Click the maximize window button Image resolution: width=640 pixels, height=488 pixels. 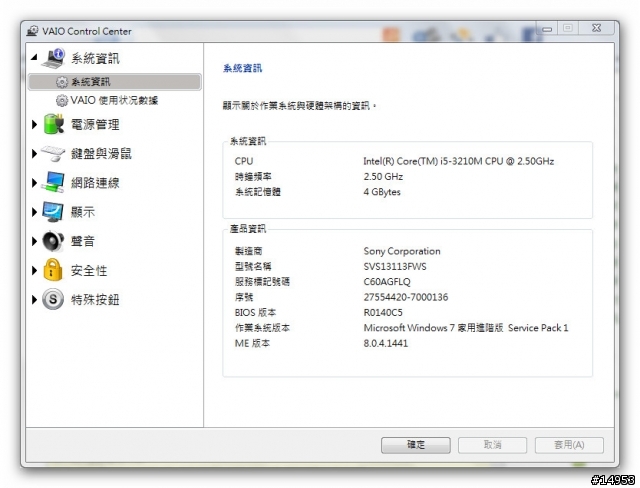tap(568, 28)
